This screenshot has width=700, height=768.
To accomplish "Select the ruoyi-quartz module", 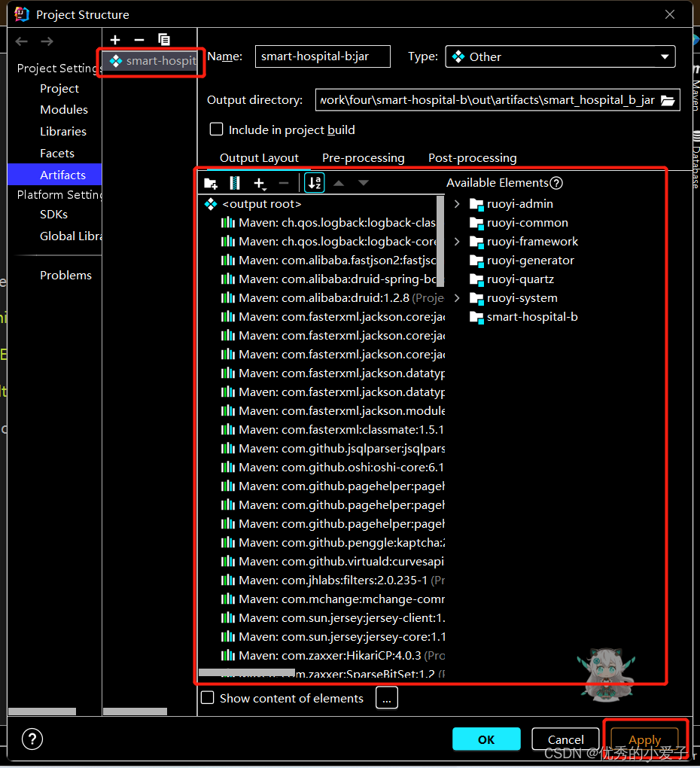I will coord(512,279).
